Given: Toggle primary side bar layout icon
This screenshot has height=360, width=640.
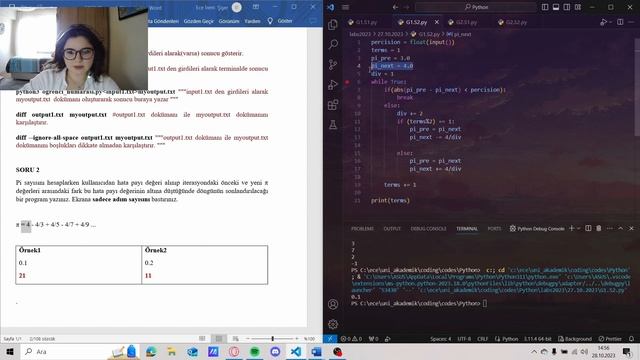Looking at the screenshot, I should pyautogui.click(x=545, y=7).
